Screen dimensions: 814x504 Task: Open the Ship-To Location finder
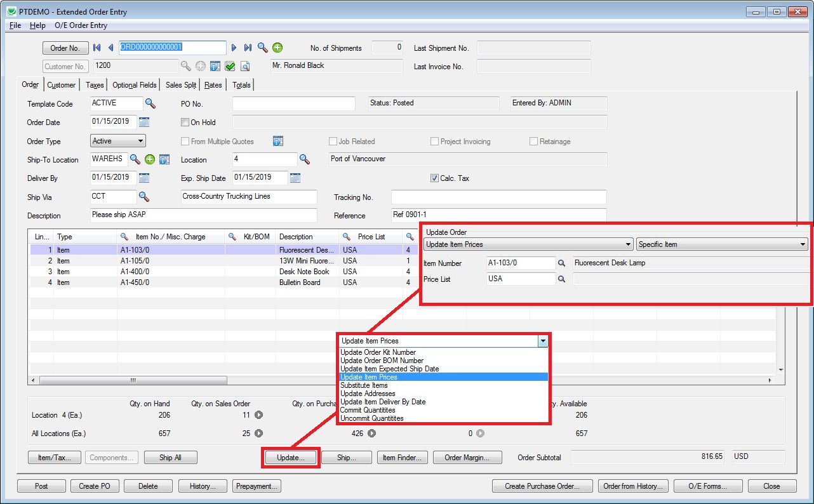135,159
